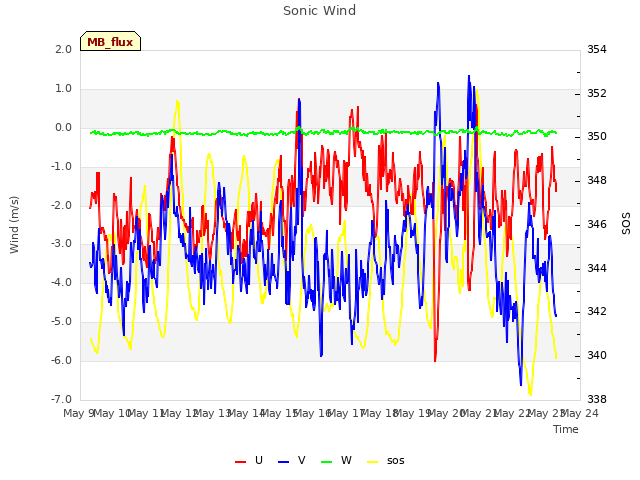
Task: Click the 354 right axis value
Action: (597, 49)
